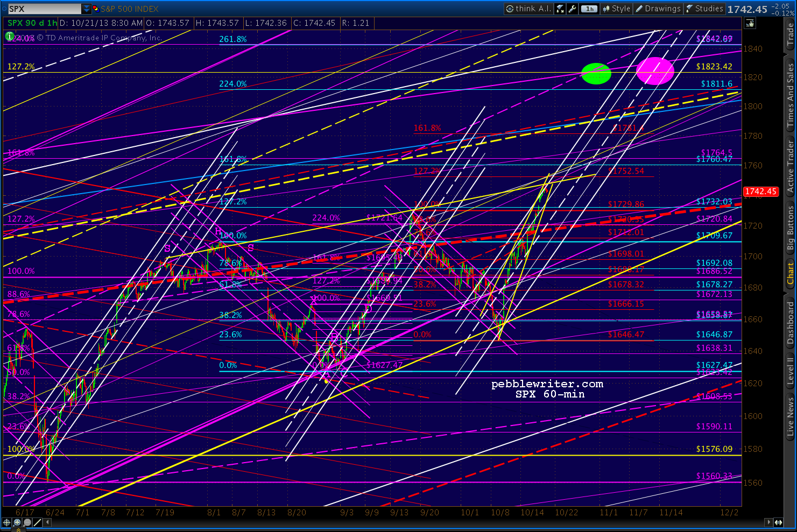
Task: Change the 1h timeframe setting
Action: [589, 9]
